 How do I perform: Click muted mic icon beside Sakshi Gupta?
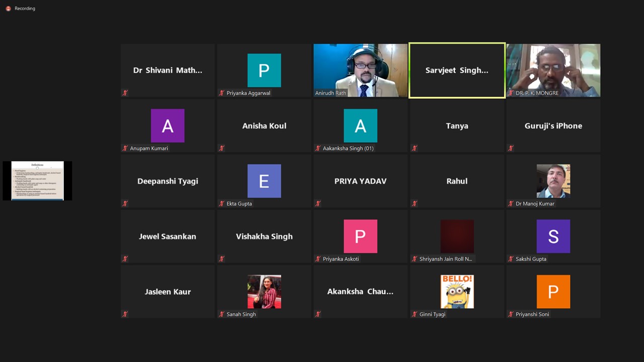[511, 259]
